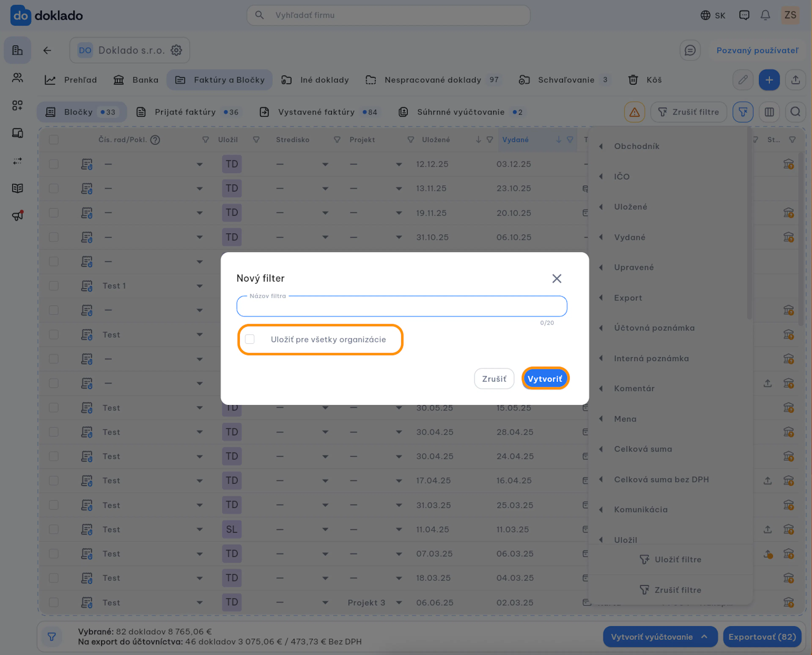Click help icon next to Čís. rad/Pokl.
This screenshot has height=655, width=812.
coord(155,140)
